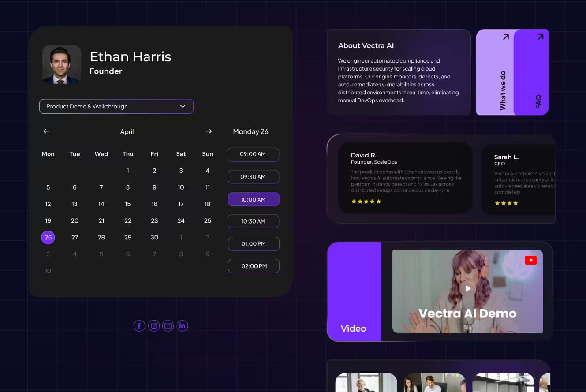Click April 24 on the calendar
586x392 pixels.
181,220
